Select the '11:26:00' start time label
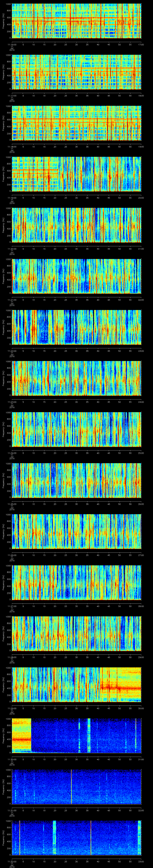This screenshot has width=153, height=868. (x=12, y=555)
